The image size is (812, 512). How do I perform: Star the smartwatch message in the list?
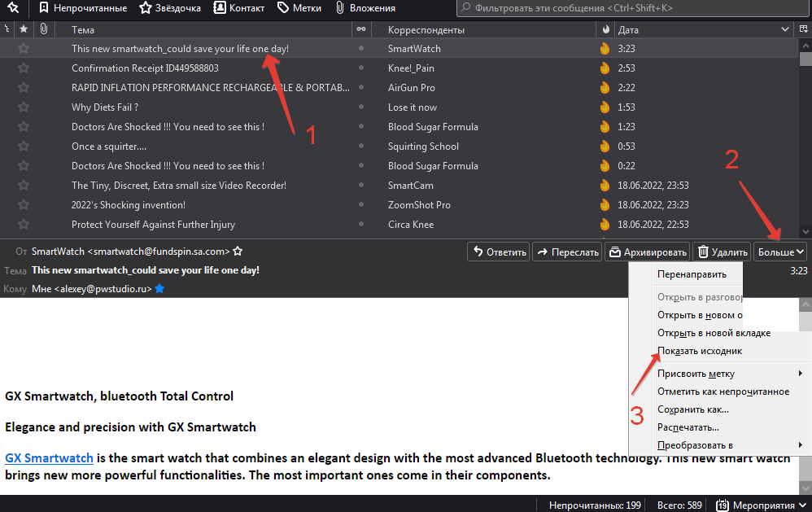coord(24,49)
